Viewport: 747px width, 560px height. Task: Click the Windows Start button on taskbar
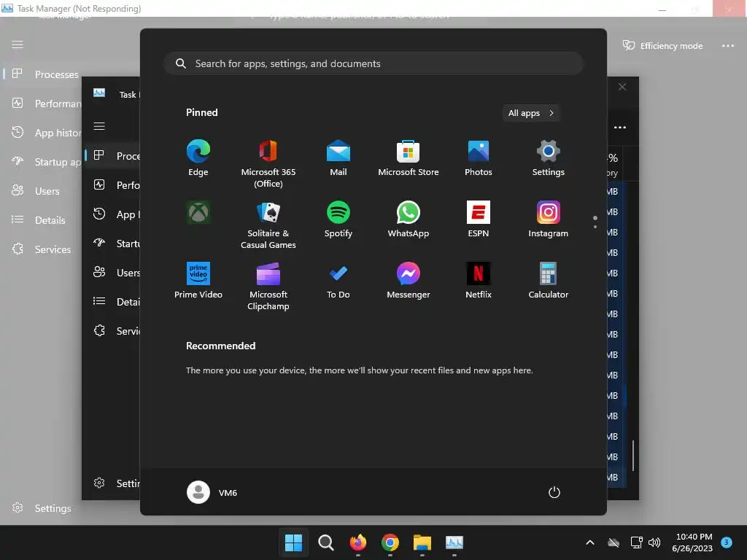(293, 542)
